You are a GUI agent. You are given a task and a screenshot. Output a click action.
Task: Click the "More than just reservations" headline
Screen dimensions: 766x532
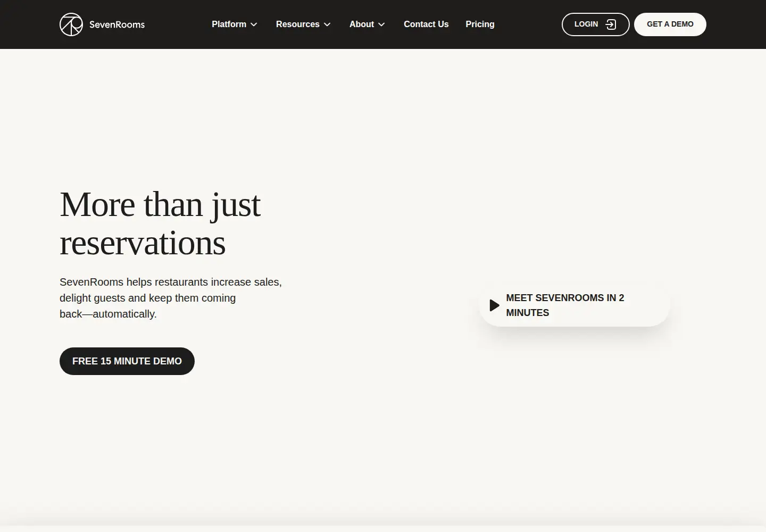click(160, 223)
